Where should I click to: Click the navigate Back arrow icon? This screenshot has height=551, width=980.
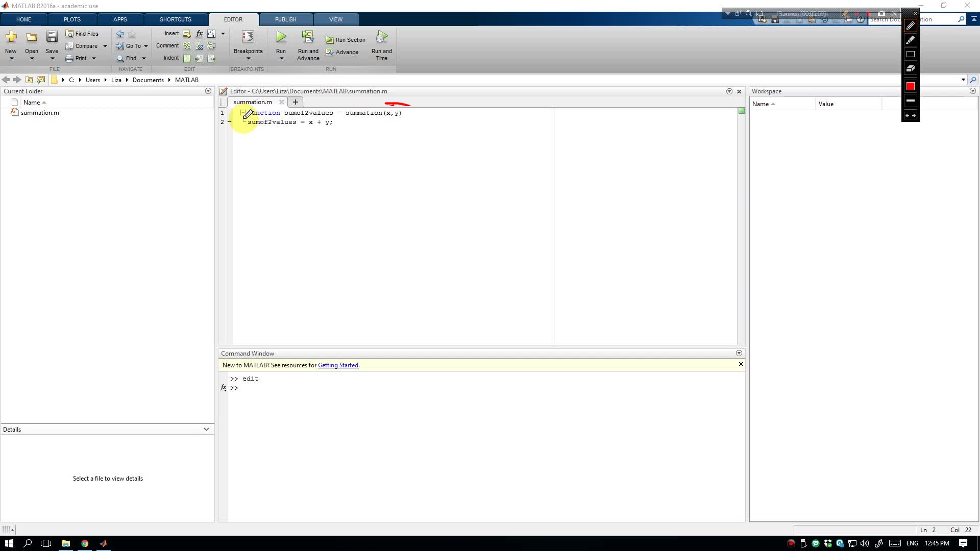click(120, 34)
